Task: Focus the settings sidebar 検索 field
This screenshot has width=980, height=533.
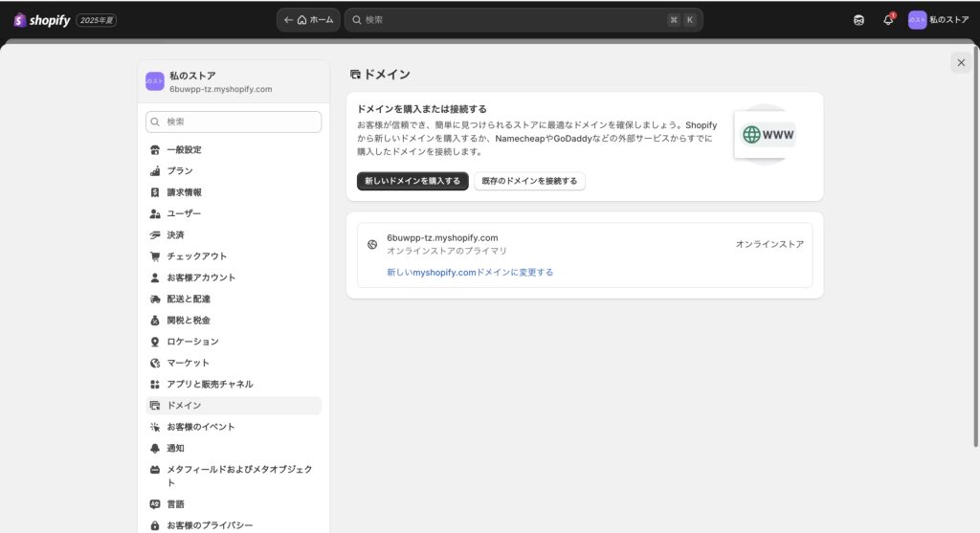Action: tap(234, 122)
